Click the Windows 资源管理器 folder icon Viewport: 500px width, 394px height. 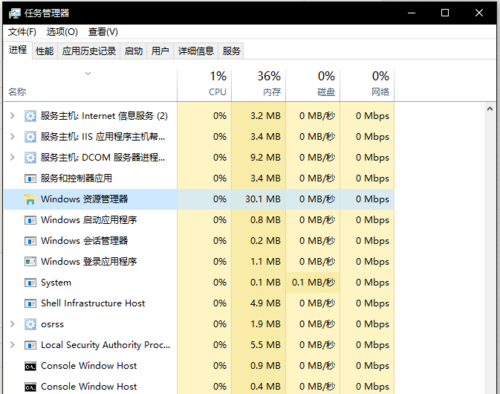[30, 199]
